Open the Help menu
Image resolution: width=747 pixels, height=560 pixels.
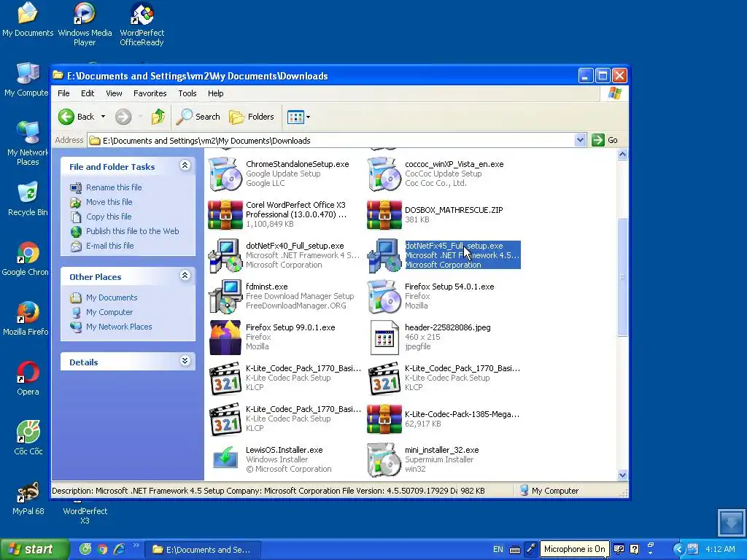point(215,93)
